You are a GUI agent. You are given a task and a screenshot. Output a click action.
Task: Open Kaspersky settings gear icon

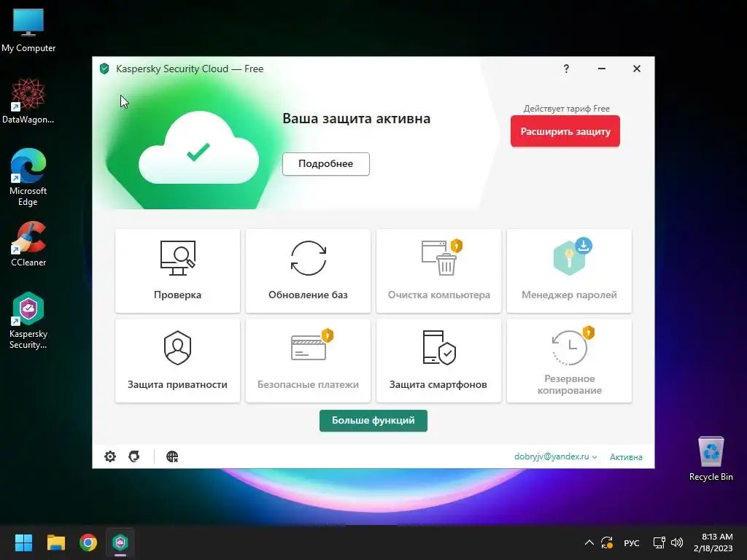pyautogui.click(x=110, y=456)
